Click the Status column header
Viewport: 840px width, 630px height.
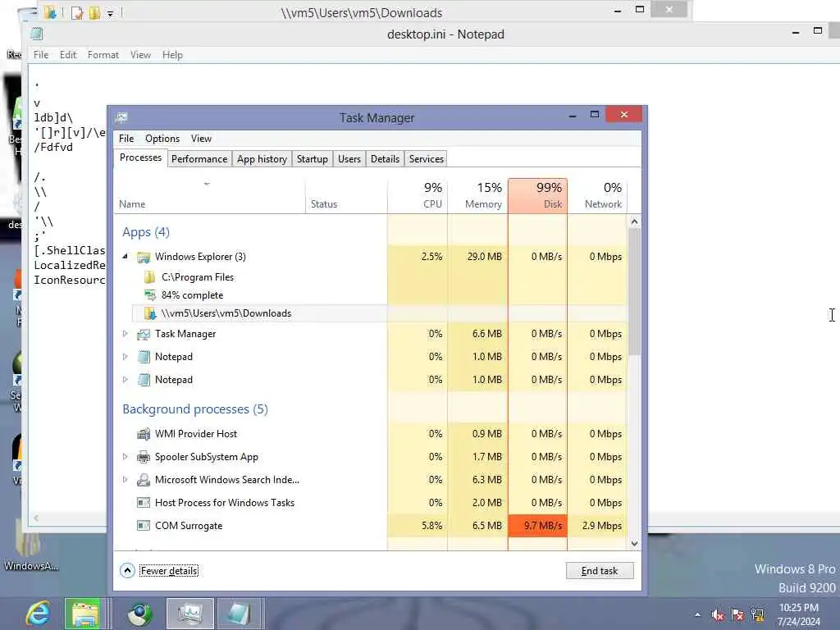[x=347, y=195]
